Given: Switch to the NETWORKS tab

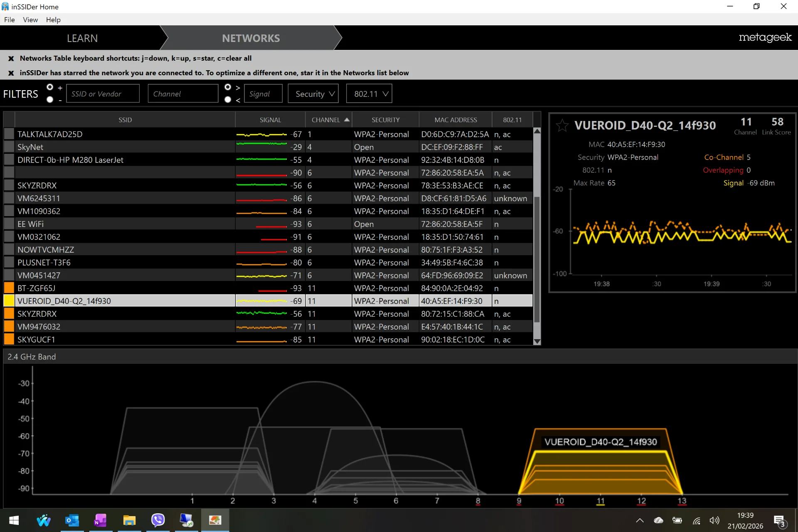Looking at the screenshot, I should [251, 38].
